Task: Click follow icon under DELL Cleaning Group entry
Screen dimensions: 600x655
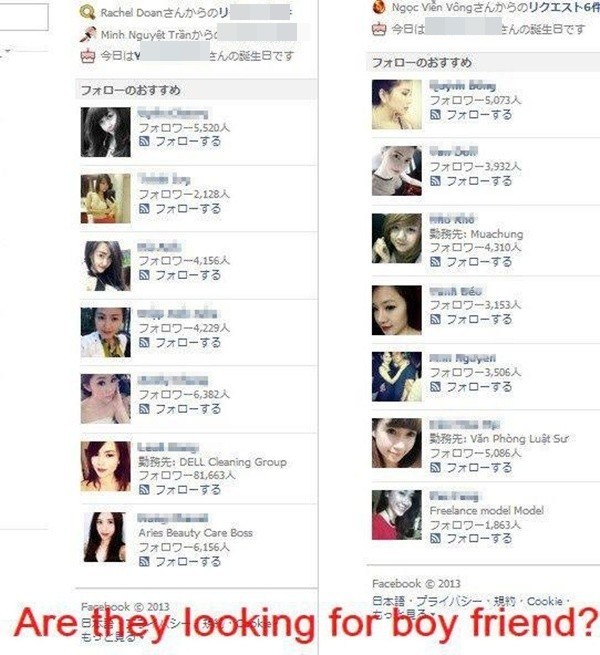Action: 144,489
